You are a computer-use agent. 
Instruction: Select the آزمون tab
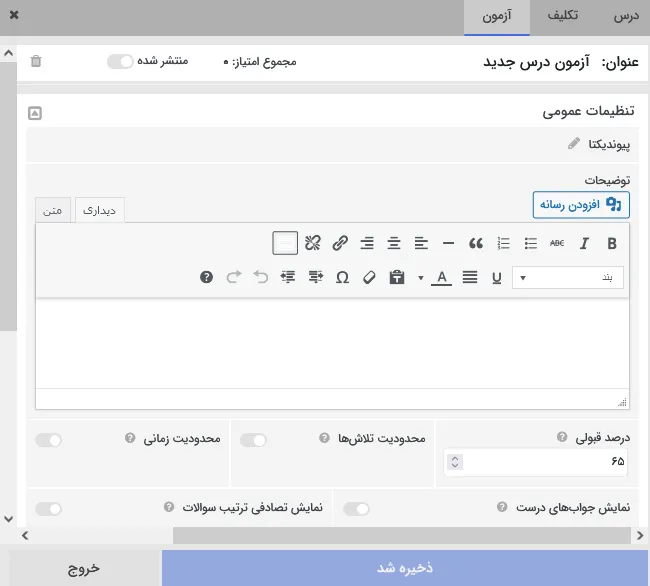[497, 17]
